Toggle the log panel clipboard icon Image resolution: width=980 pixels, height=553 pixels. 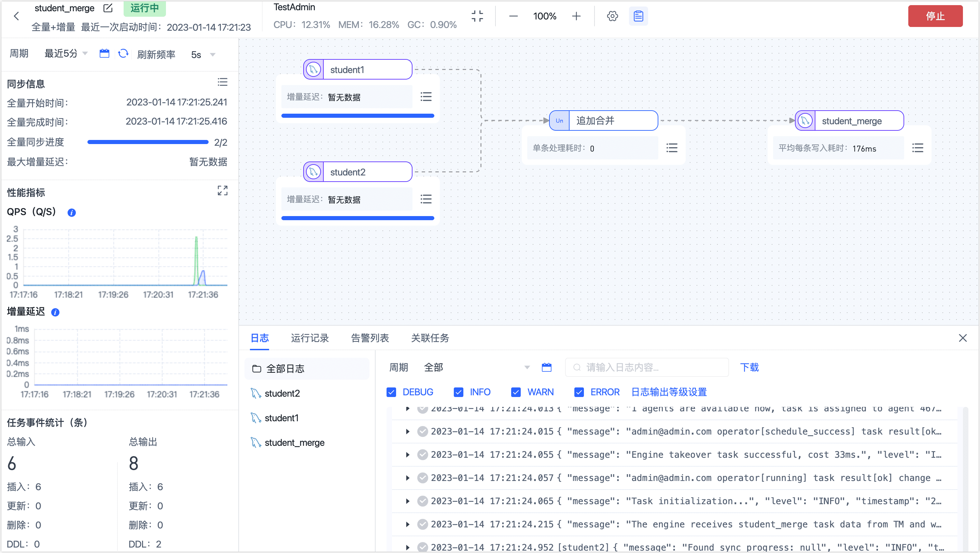tap(638, 16)
